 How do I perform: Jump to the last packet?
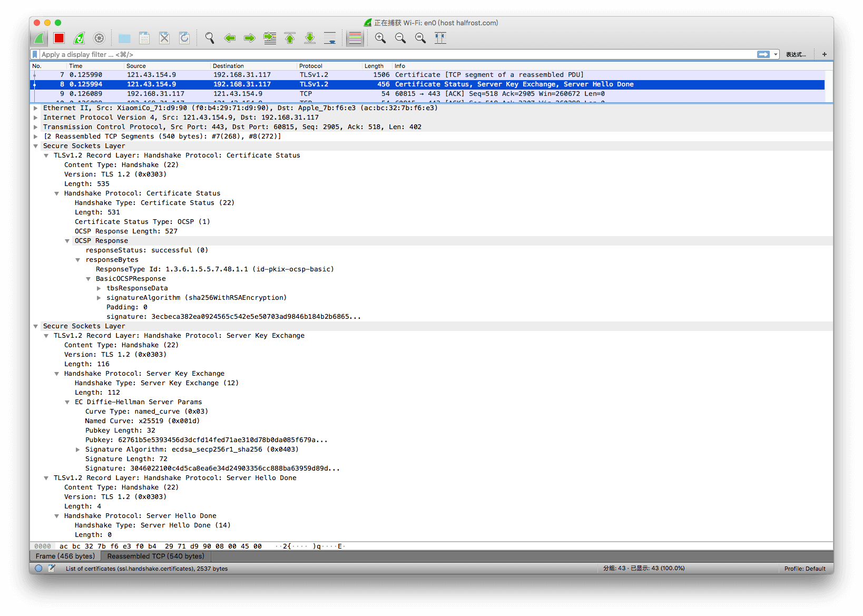coord(310,38)
